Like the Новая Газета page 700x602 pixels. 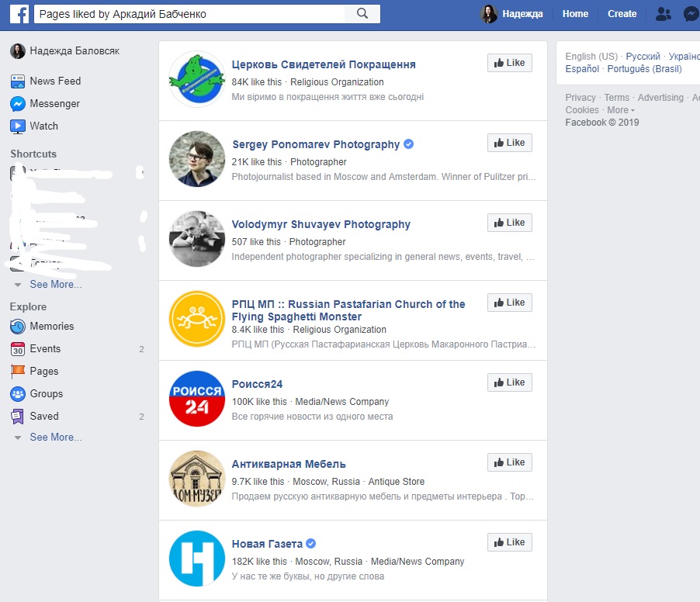tap(509, 542)
